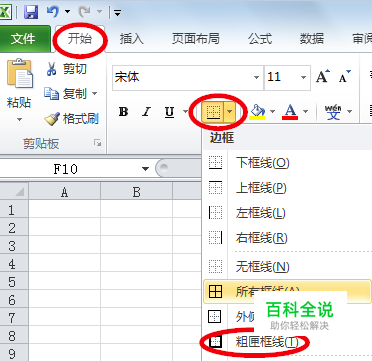372x361 pixels.
Task: Click the 复制 copy button
Action: point(65,94)
